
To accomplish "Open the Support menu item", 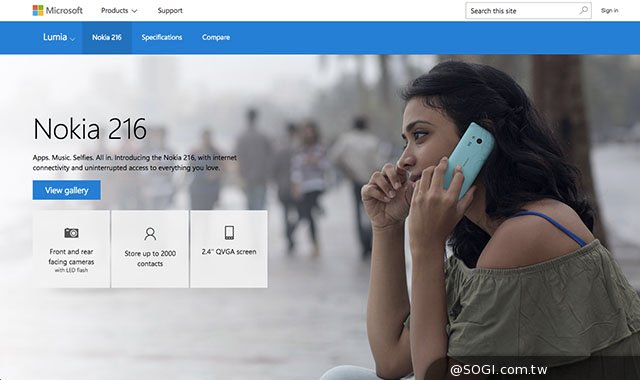I will point(170,11).
